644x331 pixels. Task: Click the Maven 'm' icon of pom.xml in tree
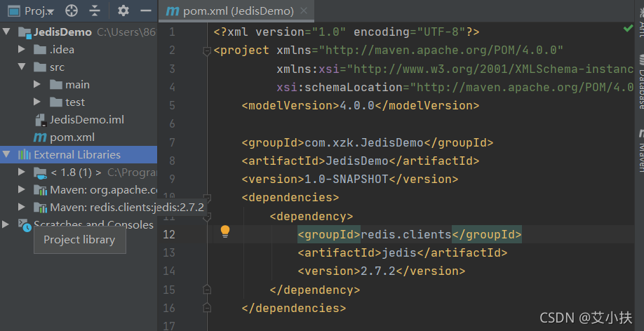coord(40,137)
